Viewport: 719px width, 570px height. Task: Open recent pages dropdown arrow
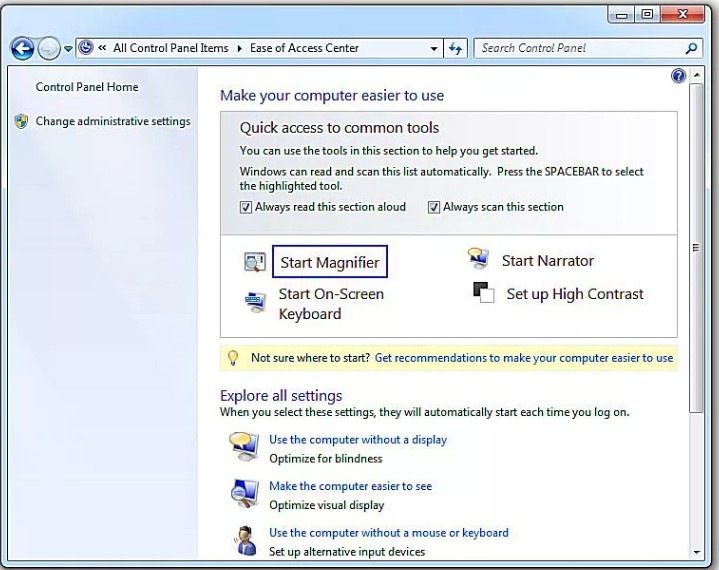tap(68, 49)
